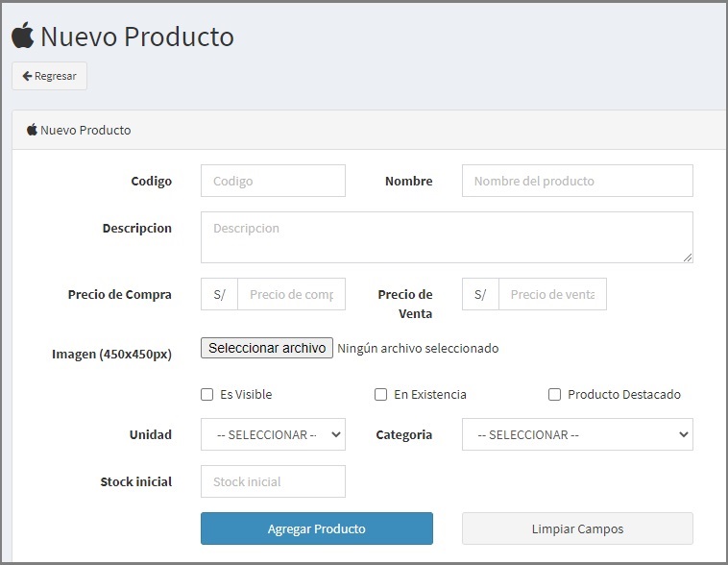Click the back arrow icon on Regresar
Screen dimensions: 728x565
coord(27,76)
